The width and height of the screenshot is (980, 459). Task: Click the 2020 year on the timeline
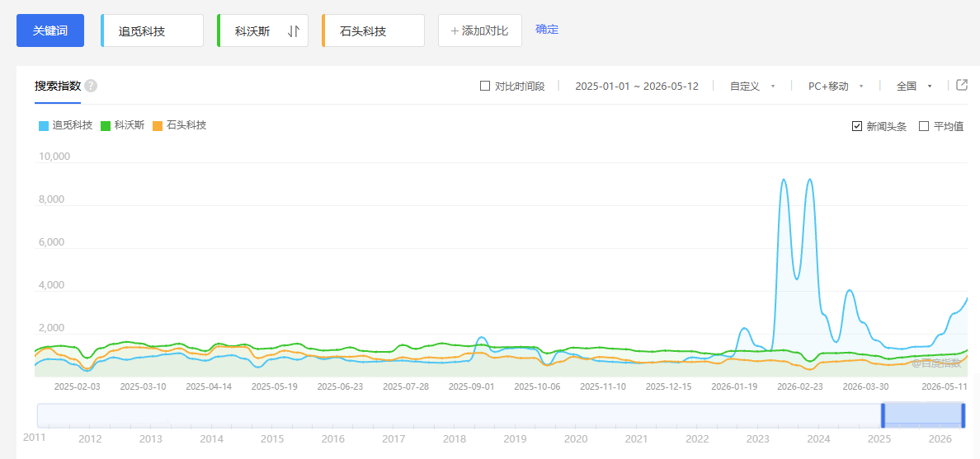coord(575,439)
